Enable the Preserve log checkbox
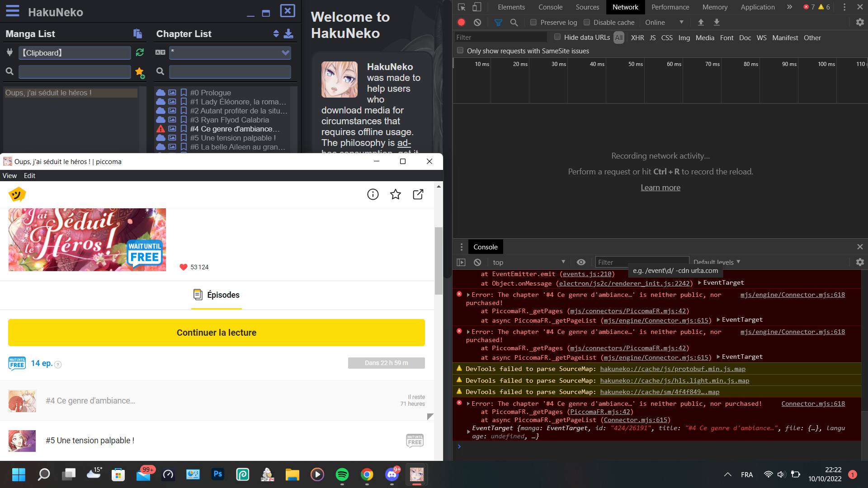This screenshot has height=488, width=868. [533, 22]
